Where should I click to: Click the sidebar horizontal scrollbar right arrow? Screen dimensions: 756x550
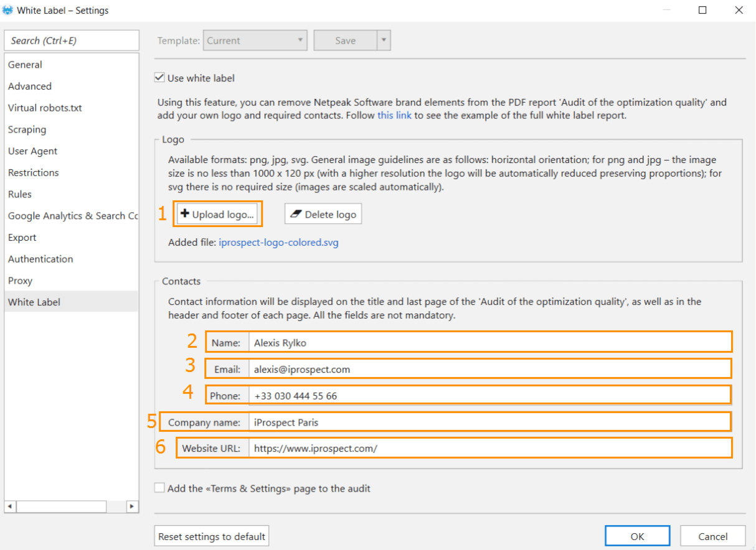(x=132, y=506)
